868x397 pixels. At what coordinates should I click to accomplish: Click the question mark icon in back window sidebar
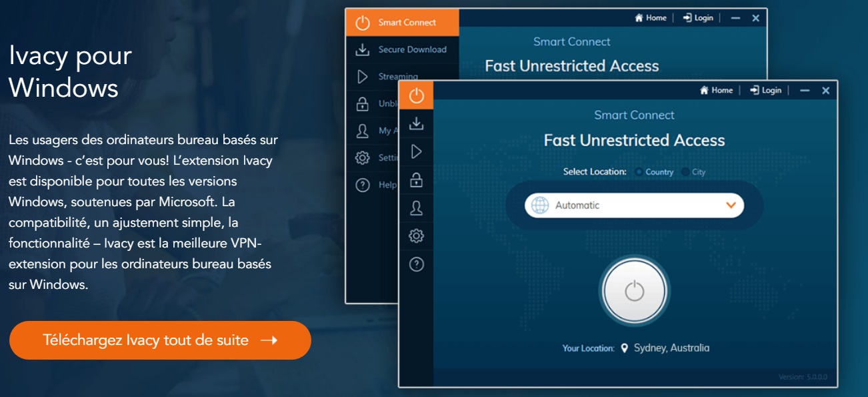click(363, 185)
